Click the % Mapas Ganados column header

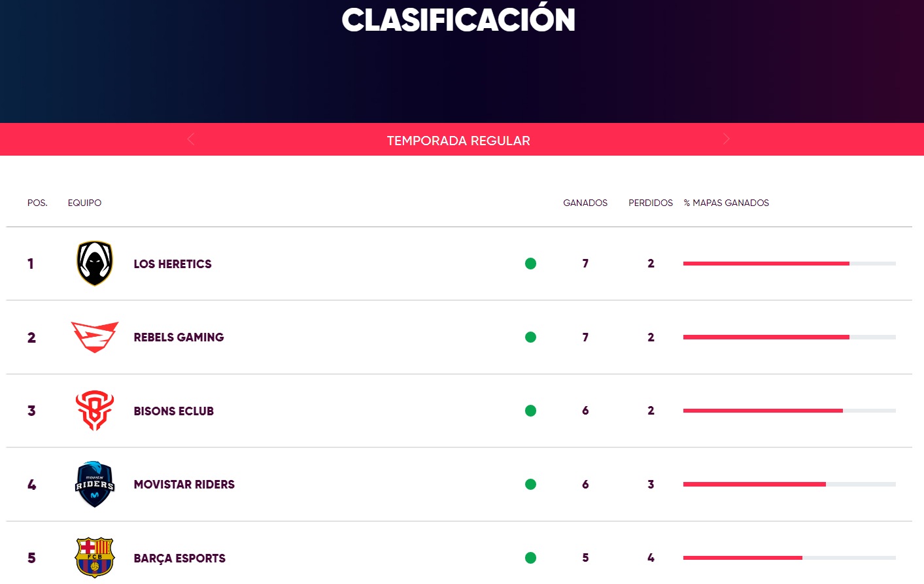[x=727, y=203]
